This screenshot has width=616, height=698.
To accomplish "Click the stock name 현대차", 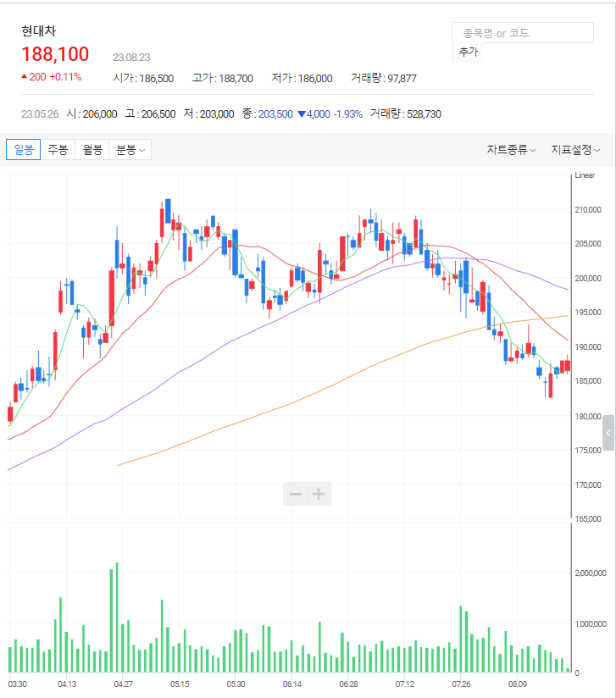I will pyautogui.click(x=39, y=30).
